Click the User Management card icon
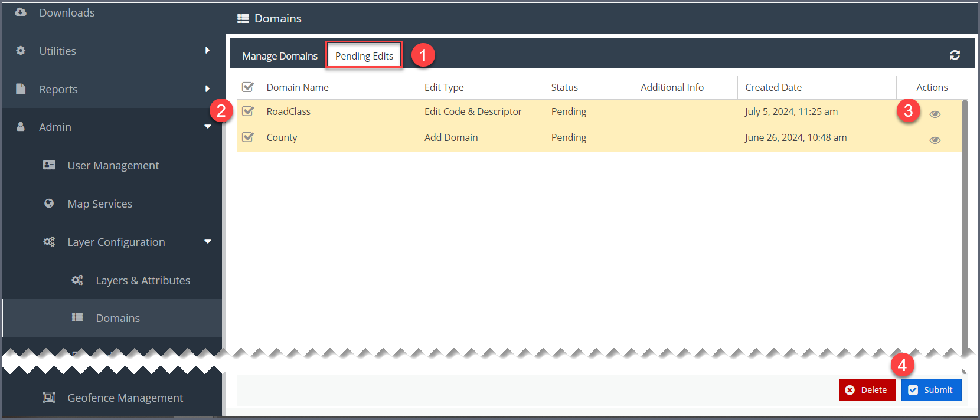The height and width of the screenshot is (420, 980). (x=49, y=165)
